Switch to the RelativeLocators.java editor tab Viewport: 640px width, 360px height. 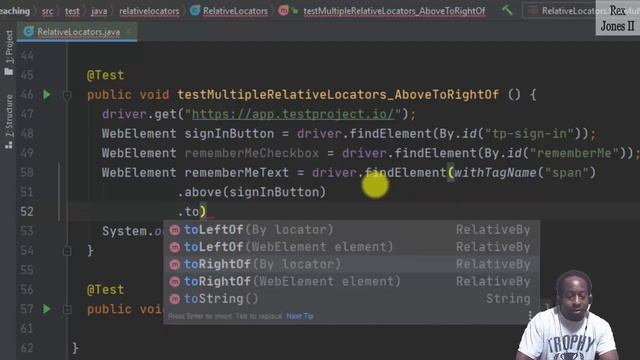pyautogui.click(x=78, y=32)
